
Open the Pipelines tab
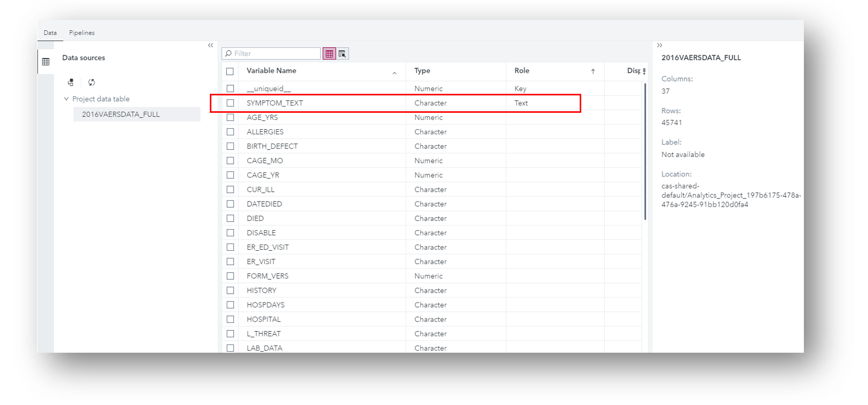click(82, 33)
